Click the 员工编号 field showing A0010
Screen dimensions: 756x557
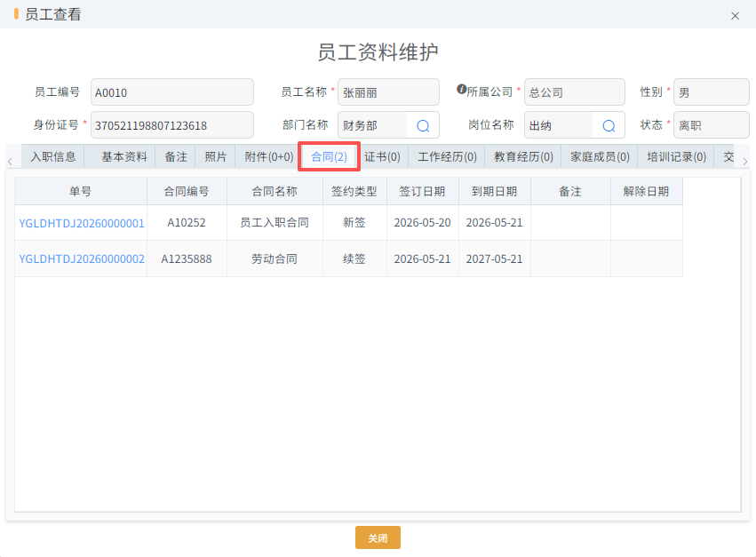(x=172, y=92)
